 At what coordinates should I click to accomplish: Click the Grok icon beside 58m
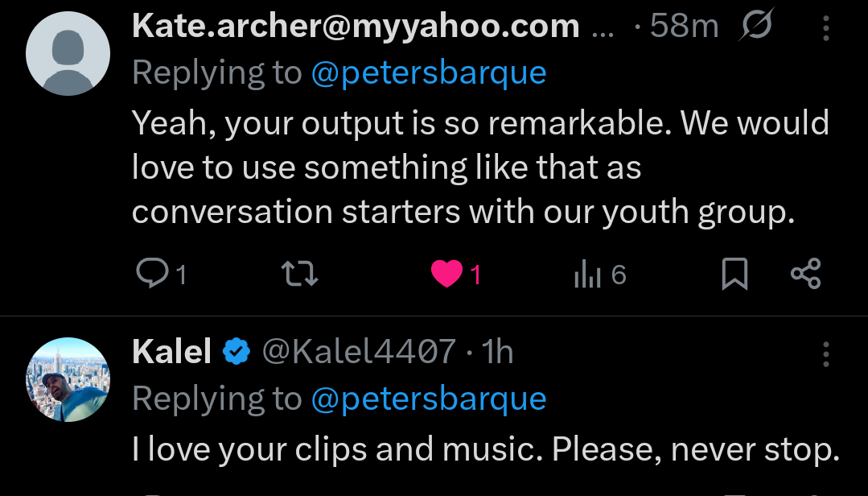click(755, 27)
